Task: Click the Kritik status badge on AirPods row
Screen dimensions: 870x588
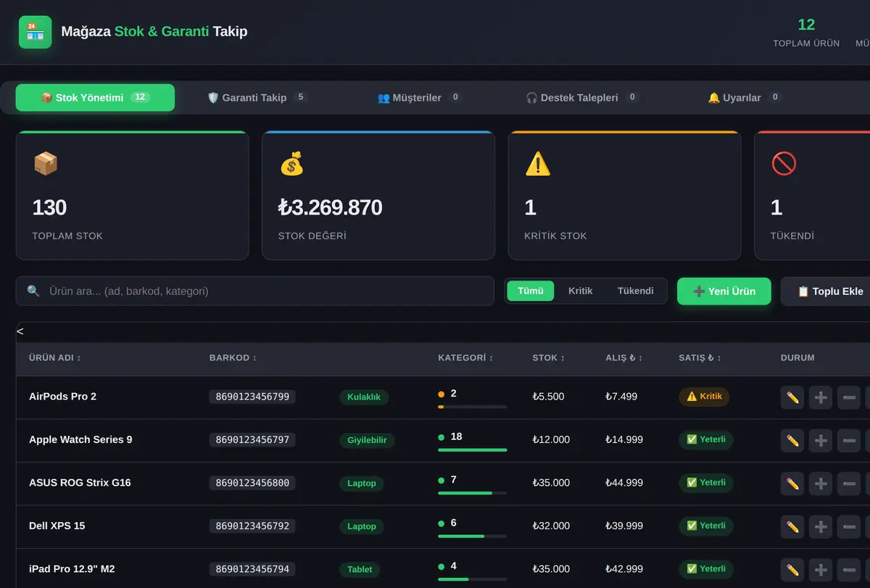Action: (704, 397)
